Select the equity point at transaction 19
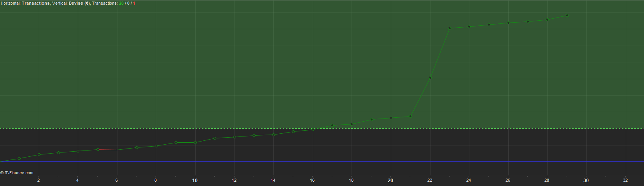 tap(371, 120)
